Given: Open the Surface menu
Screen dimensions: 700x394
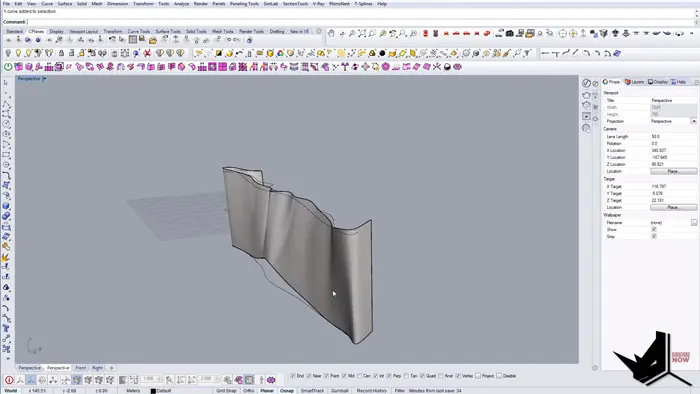Looking at the screenshot, I should 65,4.
